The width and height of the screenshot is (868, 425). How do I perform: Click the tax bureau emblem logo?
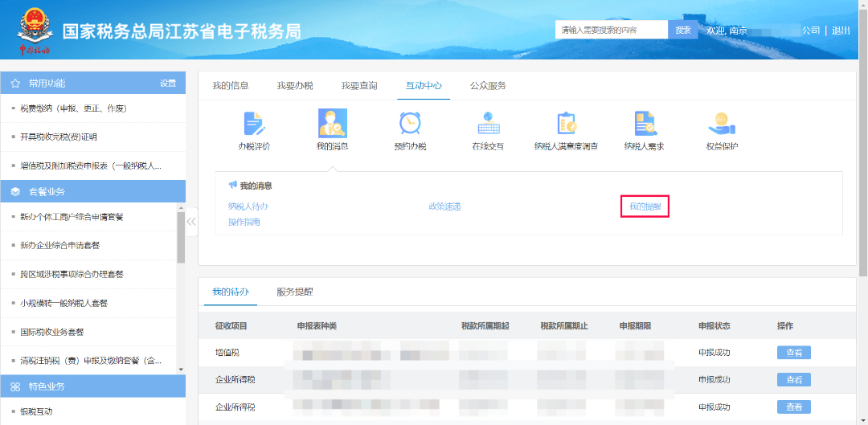34,30
